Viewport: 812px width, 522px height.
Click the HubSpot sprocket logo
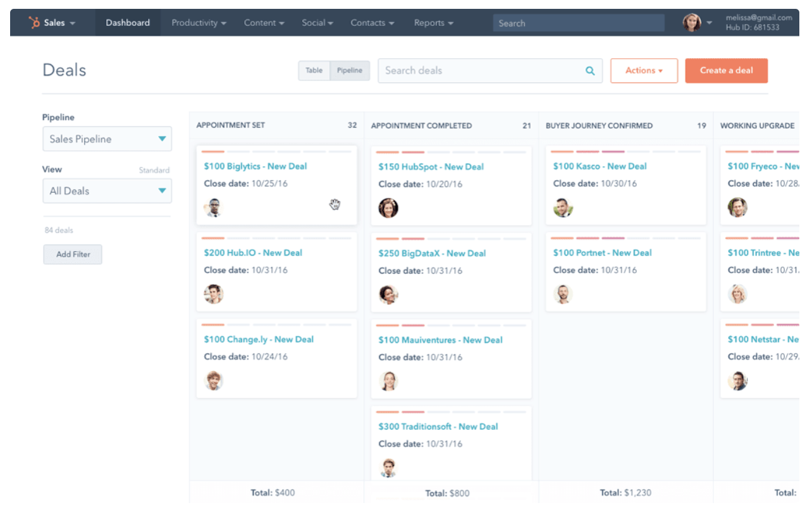click(x=34, y=23)
